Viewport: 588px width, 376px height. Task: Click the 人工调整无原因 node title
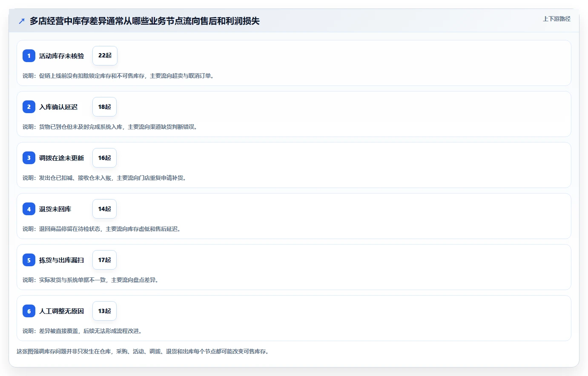pos(61,311)
